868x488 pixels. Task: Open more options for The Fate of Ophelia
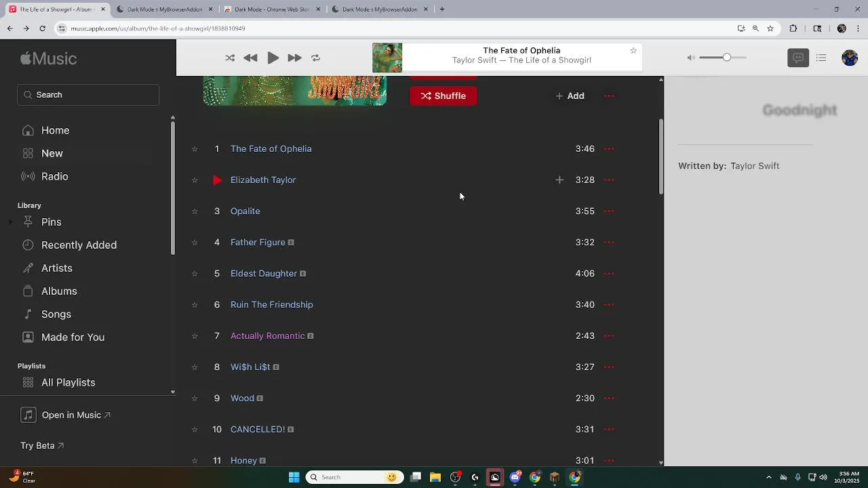coord(609,149)
